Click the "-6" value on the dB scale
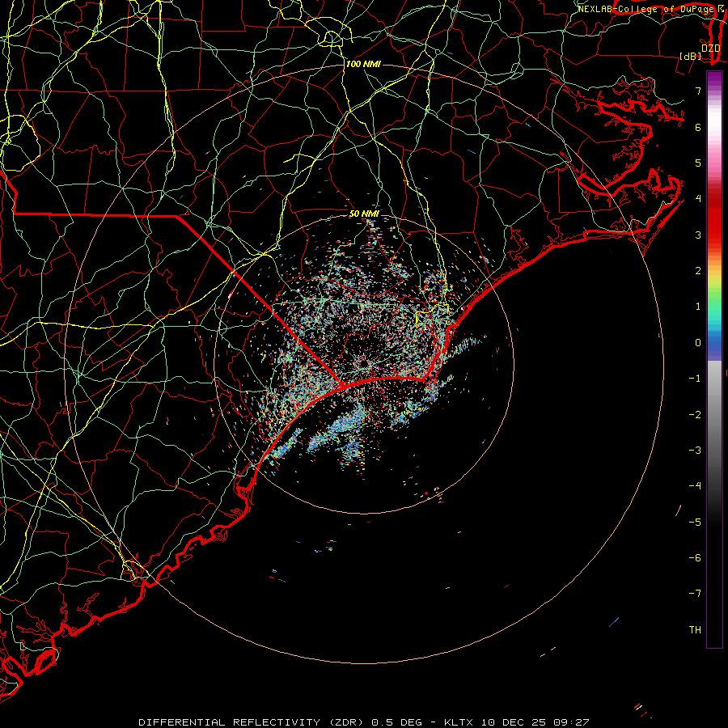 (x=695, y=558)
